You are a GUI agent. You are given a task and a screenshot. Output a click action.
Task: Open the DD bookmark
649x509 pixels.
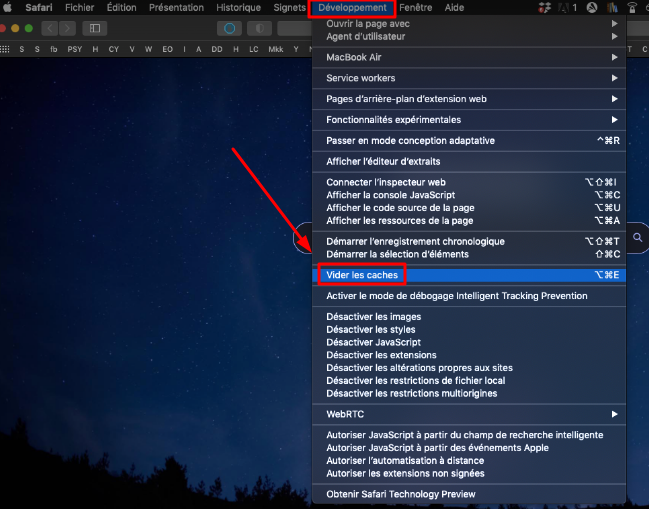(216, 49)
